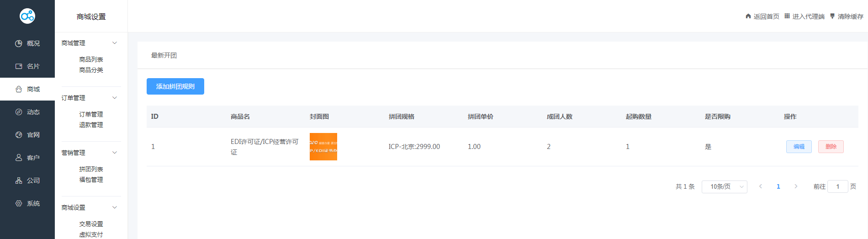The width and height of the screenshot is (868, 239).
Task: Open 名片 card section
Action: pos(27,66)
